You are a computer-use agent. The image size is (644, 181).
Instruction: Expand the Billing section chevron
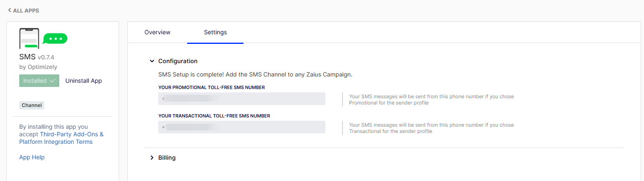[x=152, y=158]
